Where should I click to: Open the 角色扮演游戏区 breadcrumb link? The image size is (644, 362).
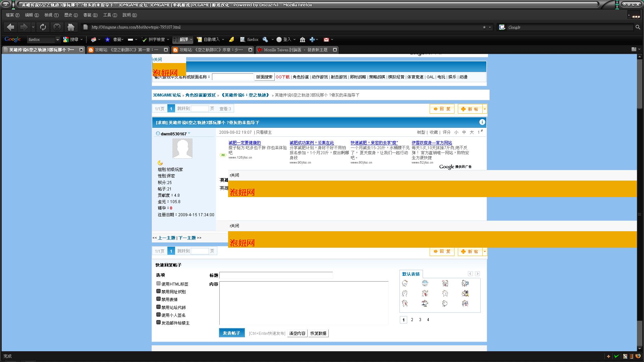(x=200, y=95)
